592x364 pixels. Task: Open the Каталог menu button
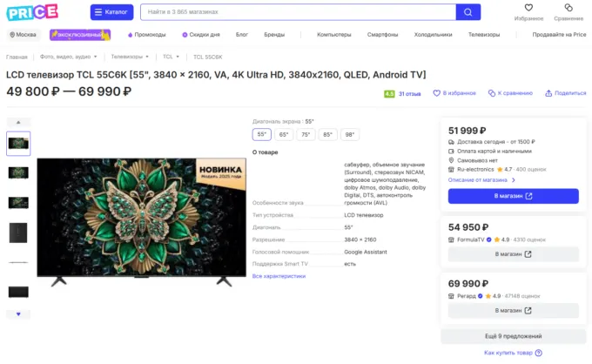pos(111,12)
